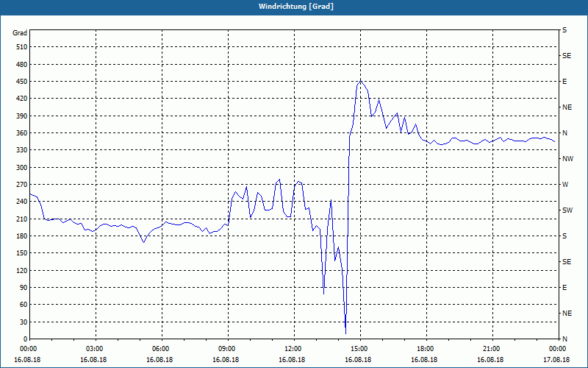Click the SW compass label
The image size is (588, 368).
pyautogui.click(x=567, y=210)
